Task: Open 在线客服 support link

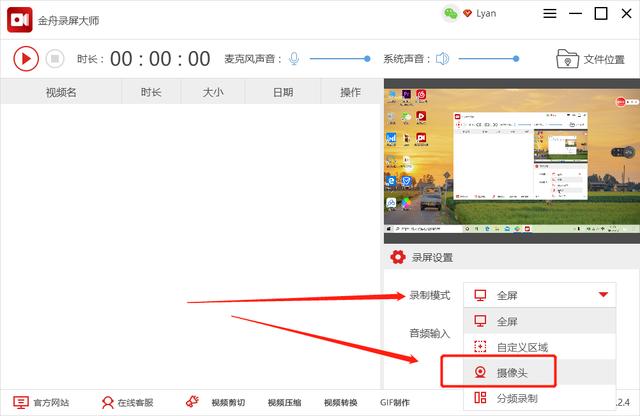Action: point(136,403)
